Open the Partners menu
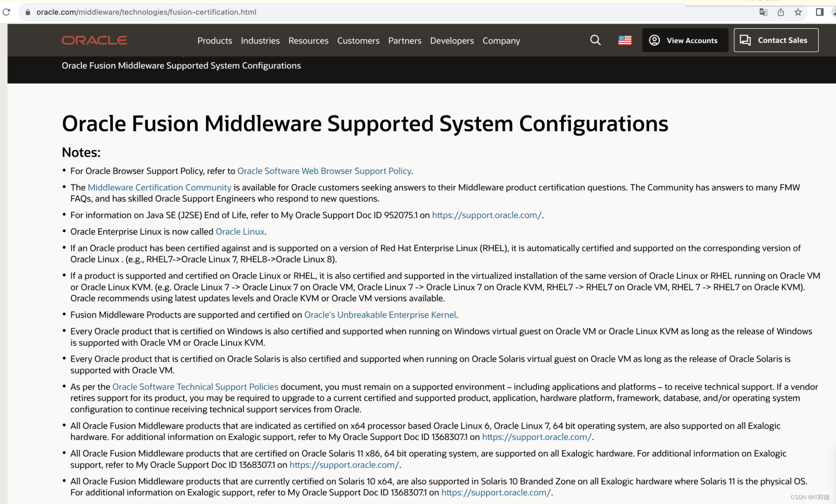The width and height of the screenshot is (836, 504). pyautogui.click(x=405, y=40)
